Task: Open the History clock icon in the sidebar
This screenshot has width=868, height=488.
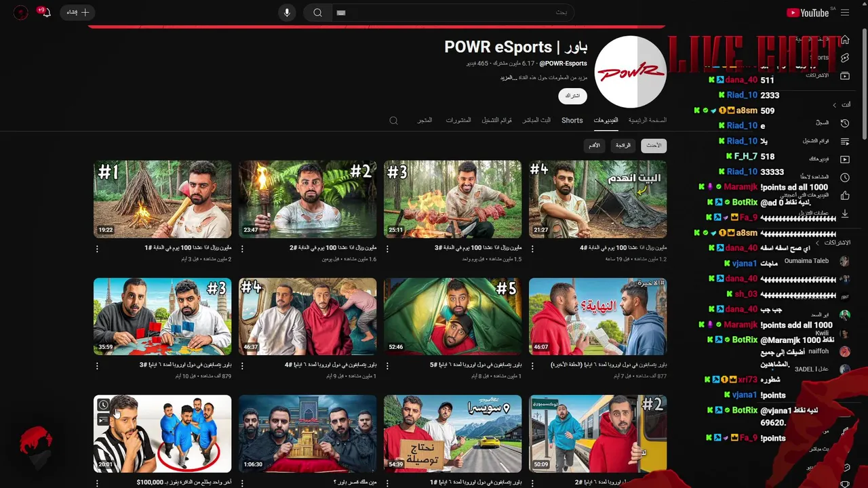Action: 845,123
